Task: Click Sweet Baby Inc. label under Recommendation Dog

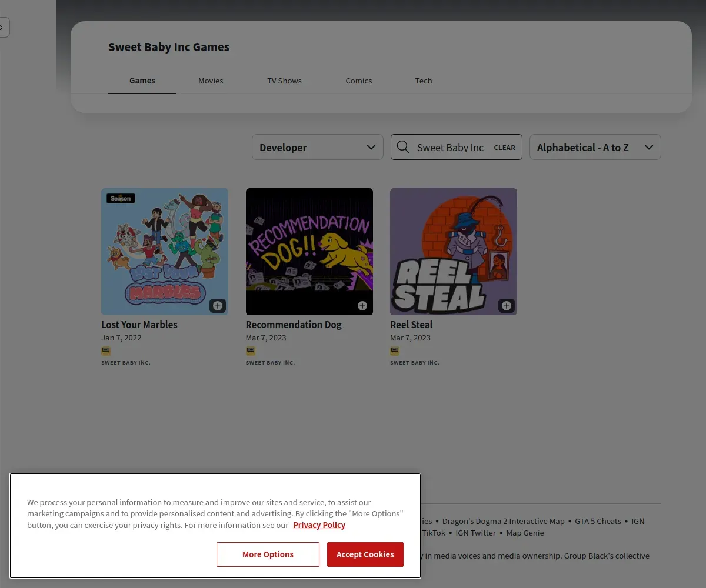Action: click(271, 363)
